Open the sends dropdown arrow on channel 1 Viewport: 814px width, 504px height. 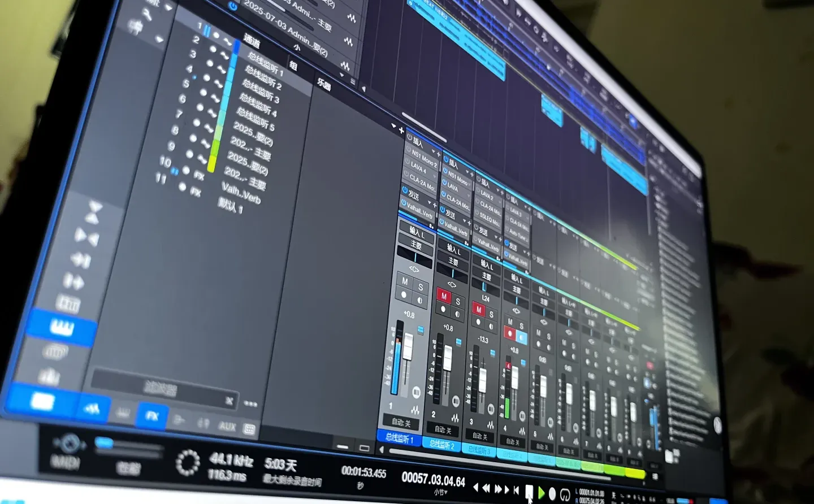click(x=429, y=203)
